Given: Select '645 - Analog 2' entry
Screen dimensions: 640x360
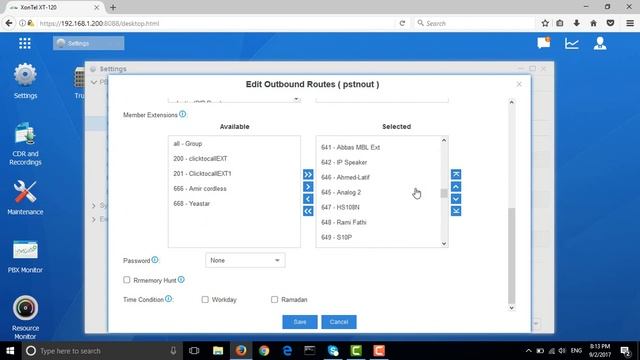Looking at the screenshot, I should tap(378, 192).
